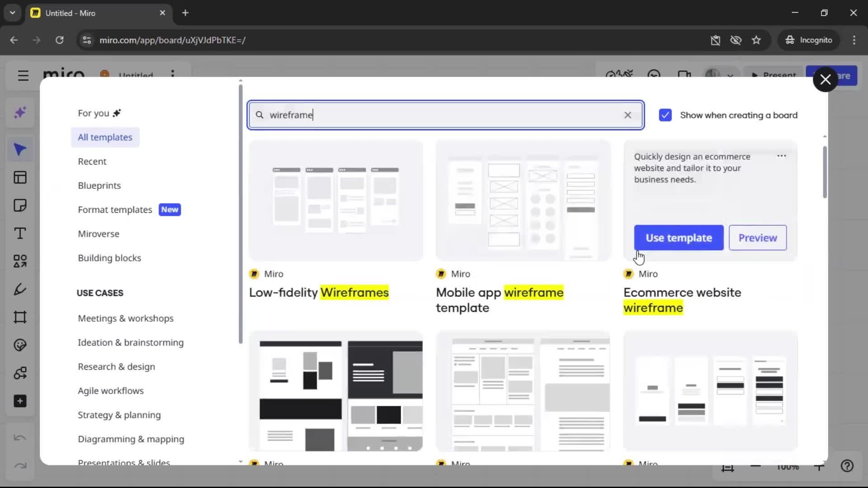Click the Preview button
This screenshot has height=488, width=868.
coord(758,238)
